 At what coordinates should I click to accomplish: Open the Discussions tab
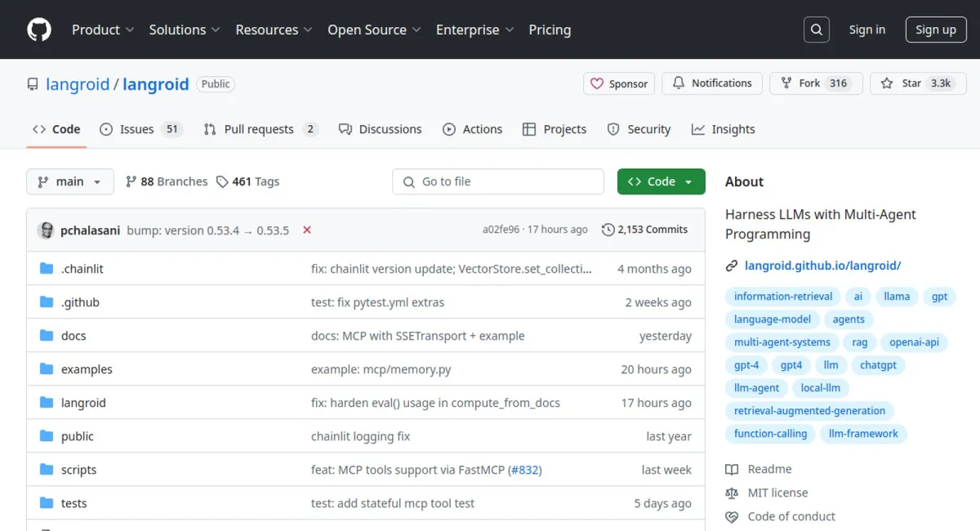380,129
